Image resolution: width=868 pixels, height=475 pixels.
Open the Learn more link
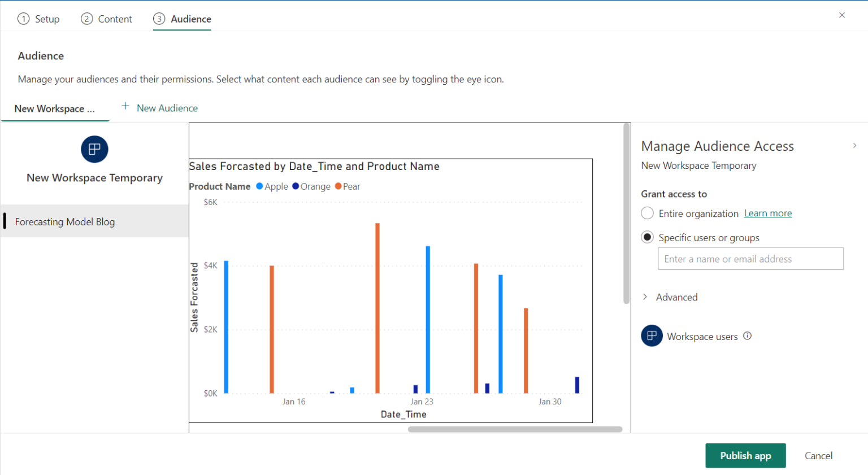coord(767,213)
